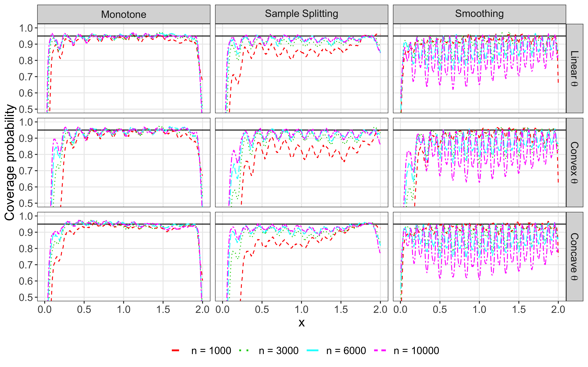Click the Convex θ row strip label
This screenshot has height=367, width=588.
[x=575, y=163]
